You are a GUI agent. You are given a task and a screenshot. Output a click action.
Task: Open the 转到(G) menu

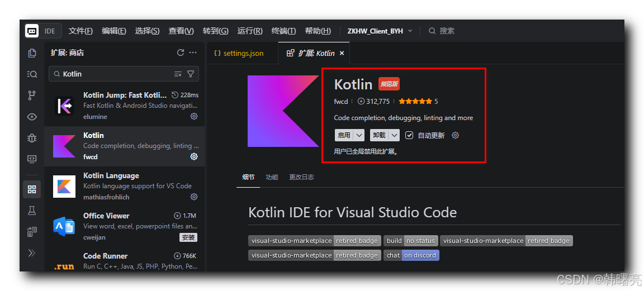(216, 31)
